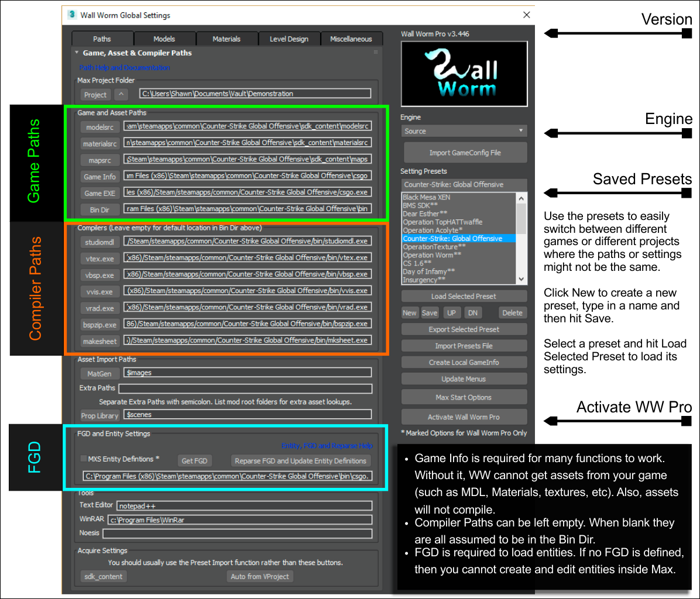
Task: Click the Wall Worm logo image
Action: (x=464, y=74)
